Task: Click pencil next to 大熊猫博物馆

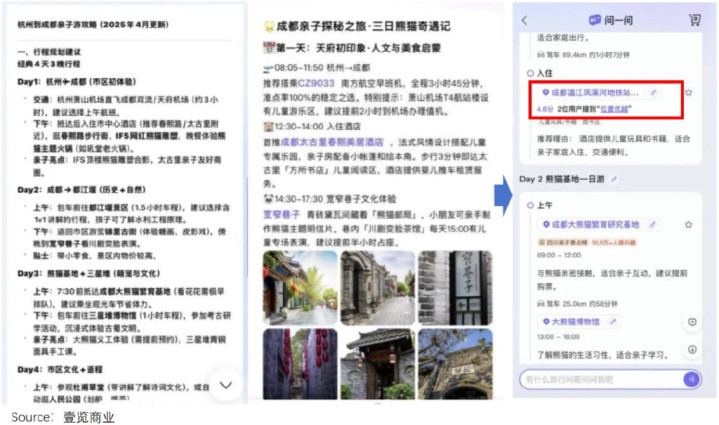Action: tap(612, 321)
